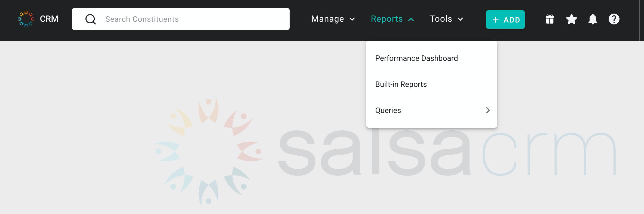The height and width of the screenshot is (214, 644).
Task: Open the help question mark icon
Action: point(614,19)
